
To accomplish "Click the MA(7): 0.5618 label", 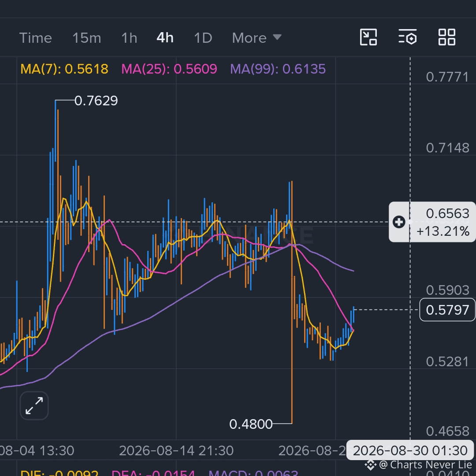I will [x=64, y=69].
